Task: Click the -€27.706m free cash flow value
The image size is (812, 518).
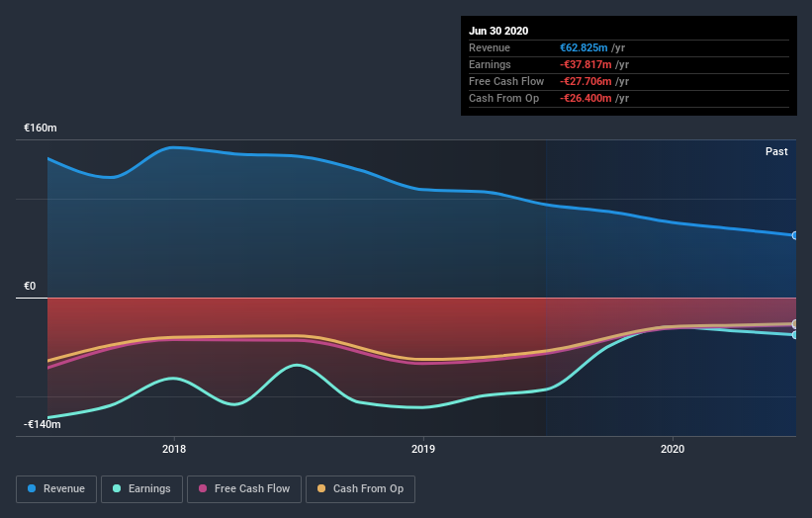Action: pos(586,81)
